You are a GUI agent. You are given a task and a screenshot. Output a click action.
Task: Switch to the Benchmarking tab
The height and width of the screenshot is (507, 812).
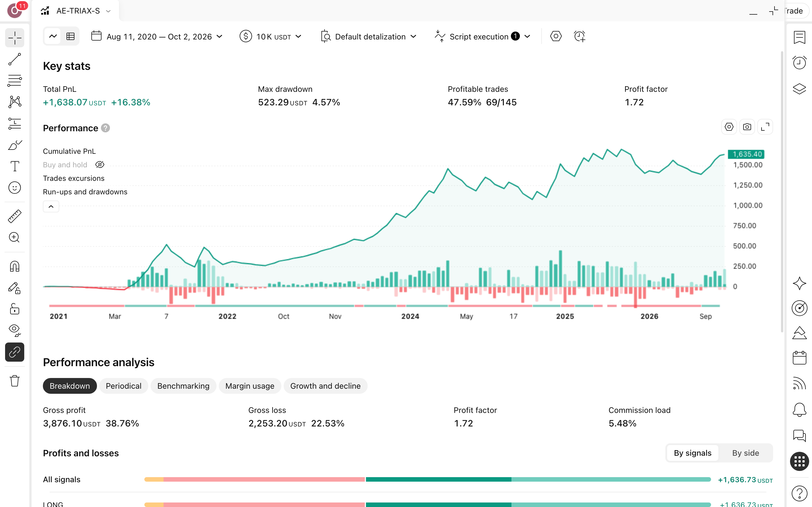[183, 386]
